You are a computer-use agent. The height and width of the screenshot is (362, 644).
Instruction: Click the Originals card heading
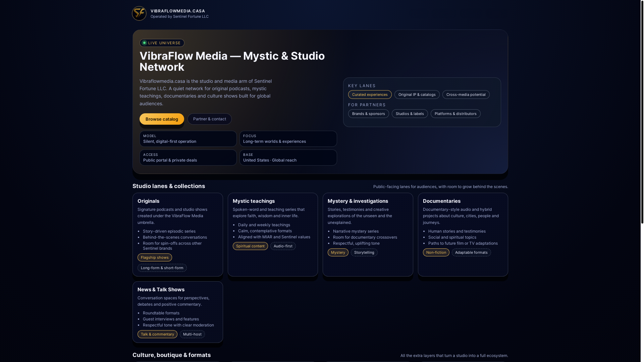coord(149,201)
